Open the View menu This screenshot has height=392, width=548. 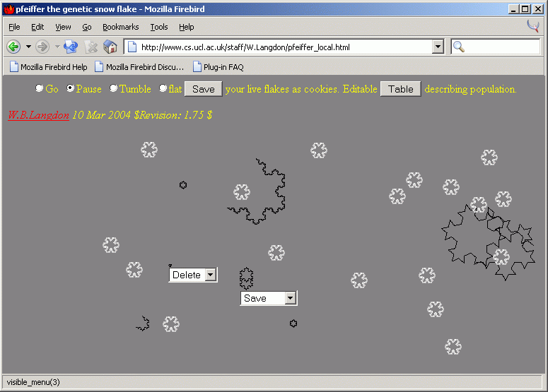tap(63, 27)
